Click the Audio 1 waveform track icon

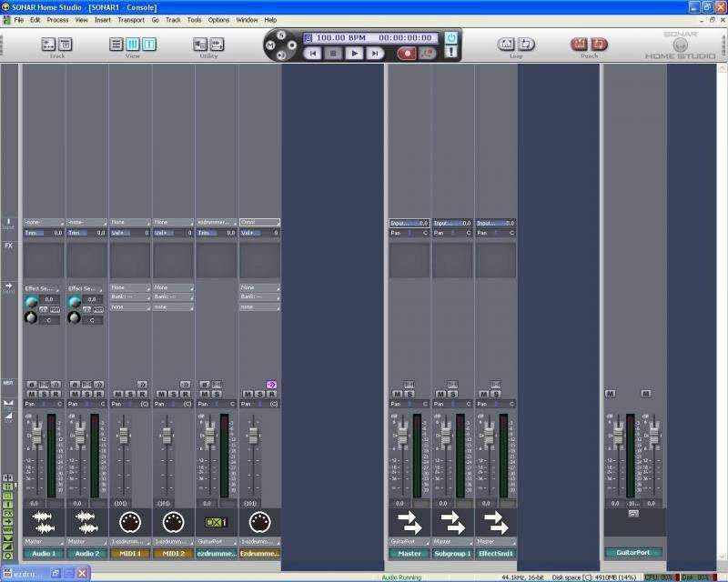coord(43,522)
